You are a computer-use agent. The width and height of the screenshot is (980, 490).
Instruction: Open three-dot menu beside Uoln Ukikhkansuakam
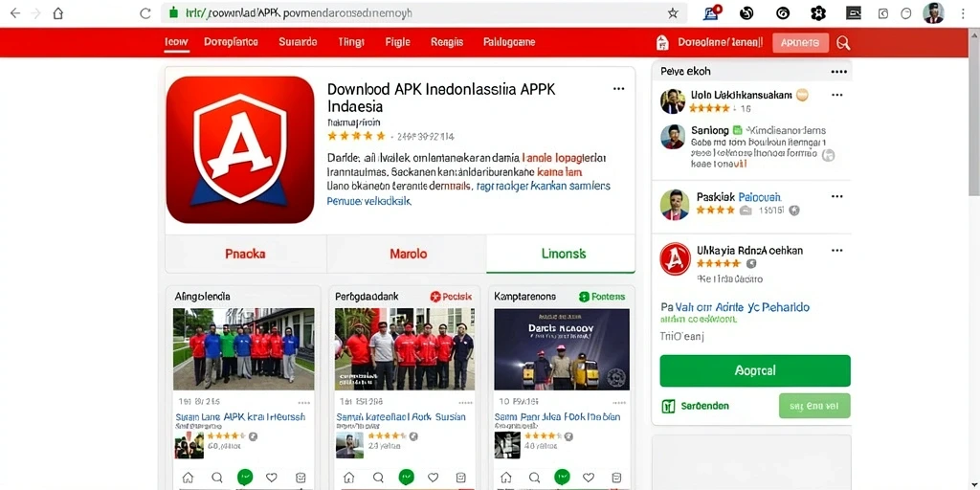pyautogui.click(x=836, y=96)
